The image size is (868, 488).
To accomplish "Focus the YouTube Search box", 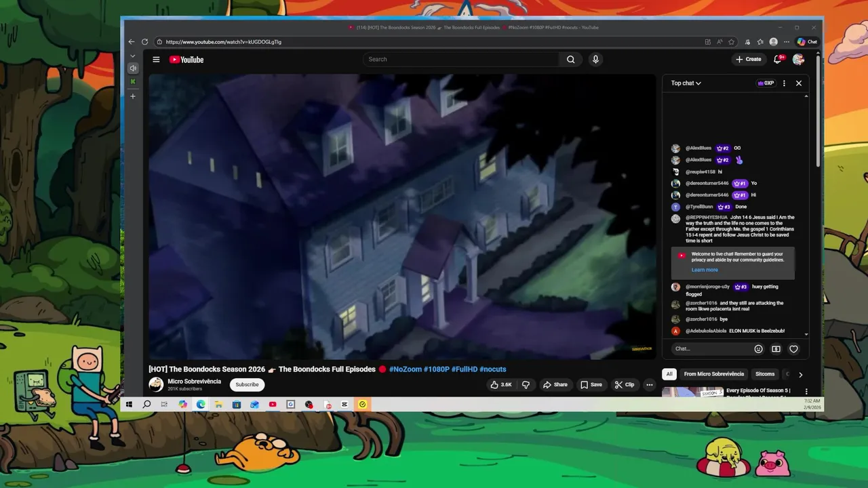I will point(461,59).
